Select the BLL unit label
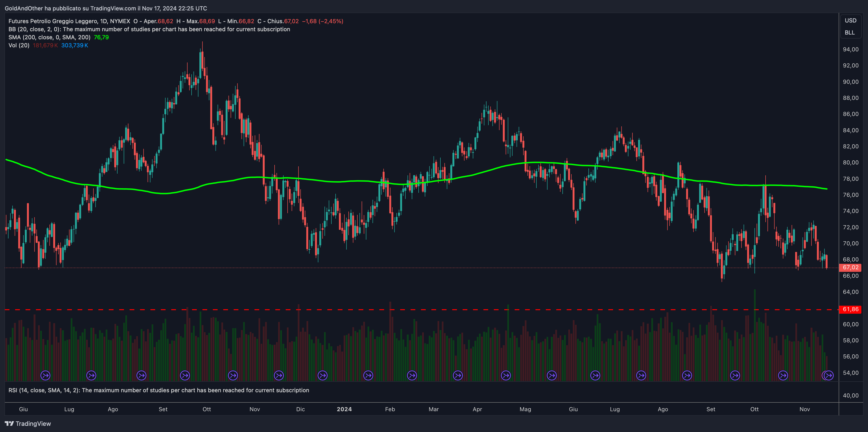Screen dimensions: 868x432 point(850,33)
